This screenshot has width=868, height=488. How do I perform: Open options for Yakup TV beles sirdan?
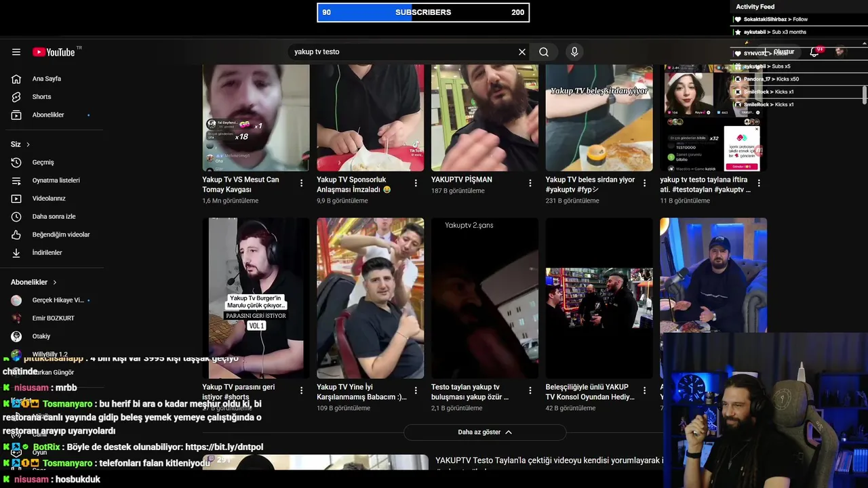coord(645,183)
